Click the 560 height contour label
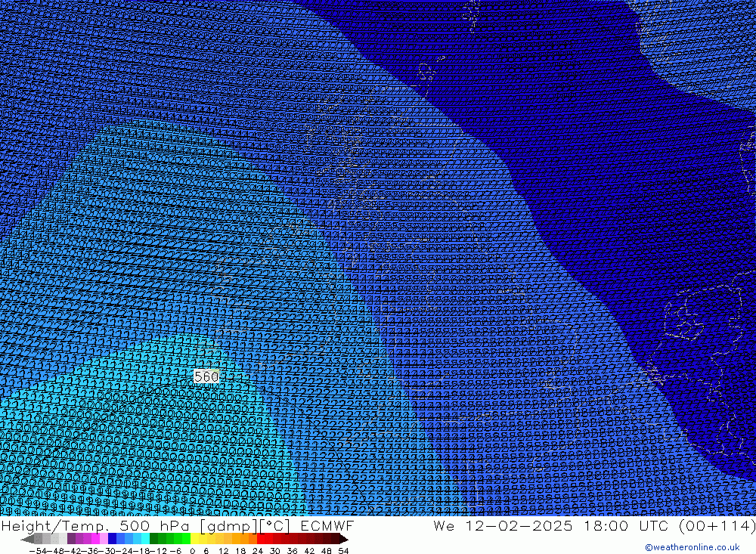Viewport: 756px width, 554px height. tap(206, 376)
